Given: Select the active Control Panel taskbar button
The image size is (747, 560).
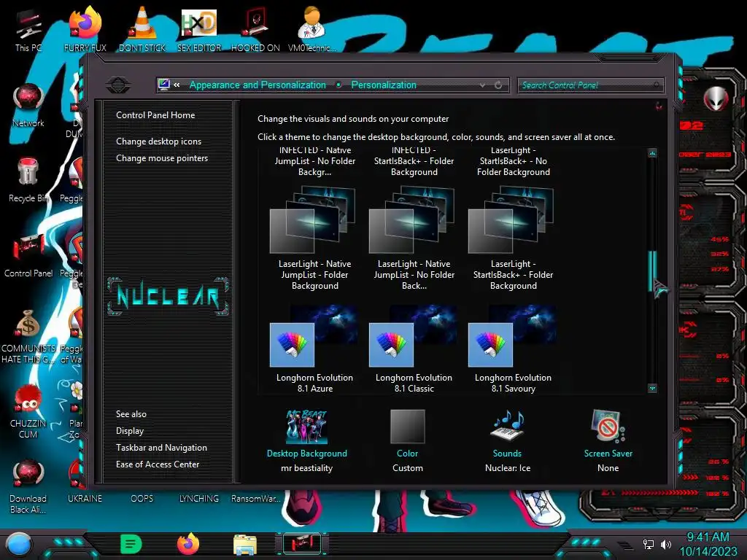Looking at the screenshot, I should tap(302, 544).
